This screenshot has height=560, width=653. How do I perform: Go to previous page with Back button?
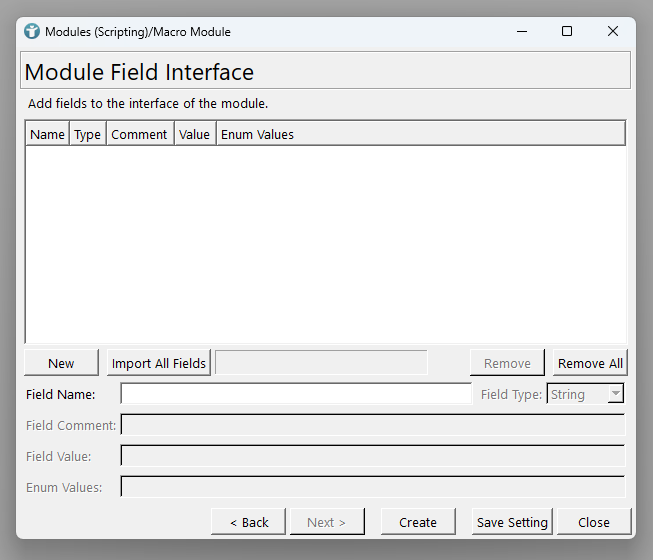249,522
